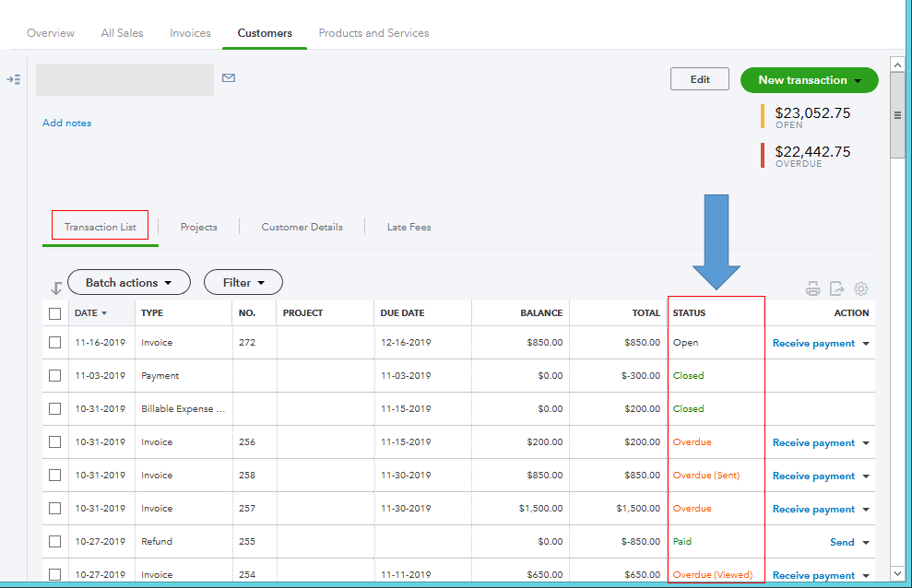Click the $-300.00 total of the Payment
Image resolution: width=912 pixels, height=588 pixels.
(x=640, y=375)
